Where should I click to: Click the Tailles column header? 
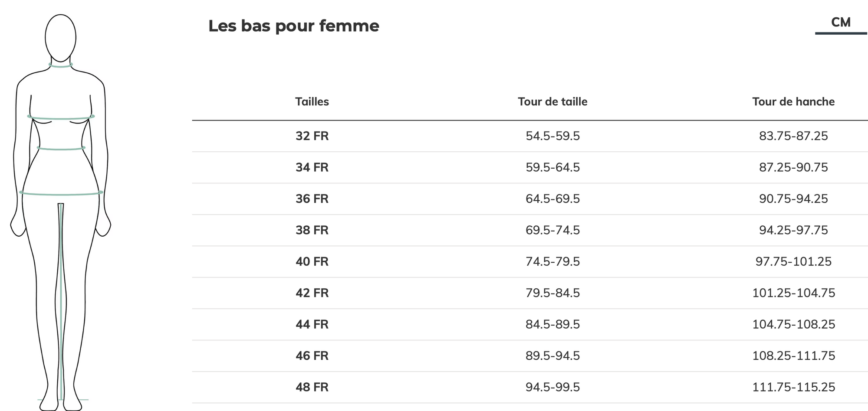312,101
